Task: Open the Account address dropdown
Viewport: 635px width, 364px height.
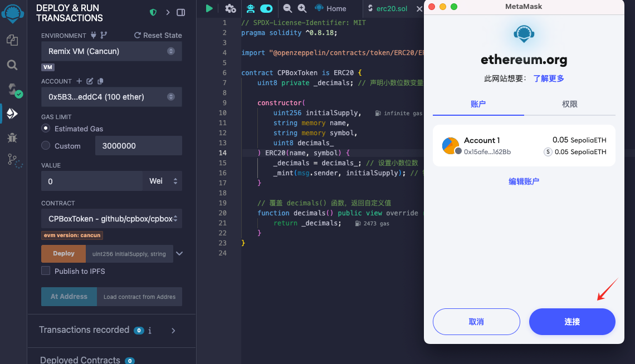Action: 111,97
